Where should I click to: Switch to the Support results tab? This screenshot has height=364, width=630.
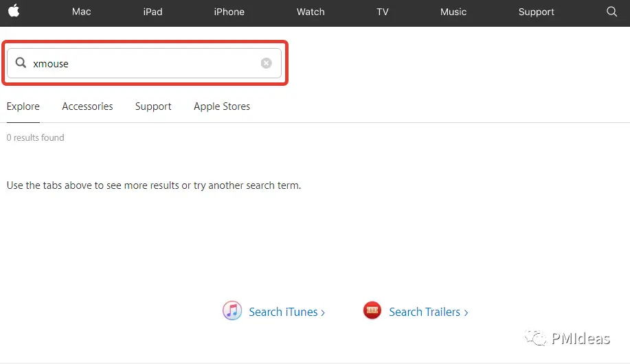153,106
